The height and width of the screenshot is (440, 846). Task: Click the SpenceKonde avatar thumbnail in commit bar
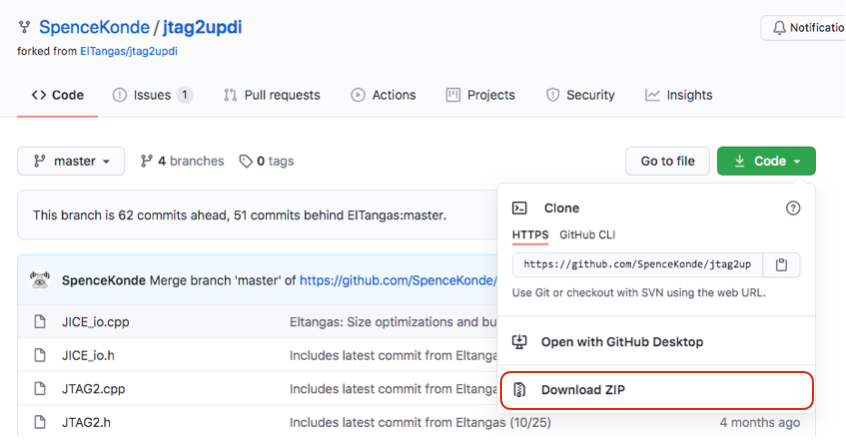pyautogui.click(x=40, y=280)
